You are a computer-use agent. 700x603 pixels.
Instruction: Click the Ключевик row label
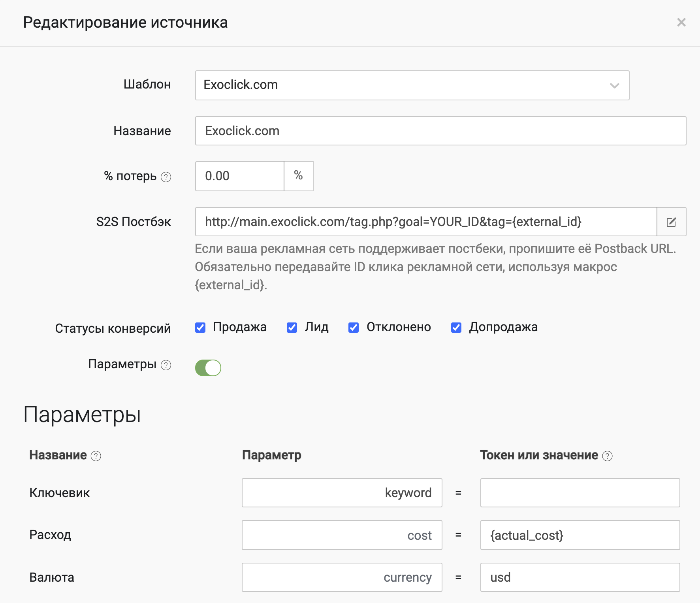(60, 493)
